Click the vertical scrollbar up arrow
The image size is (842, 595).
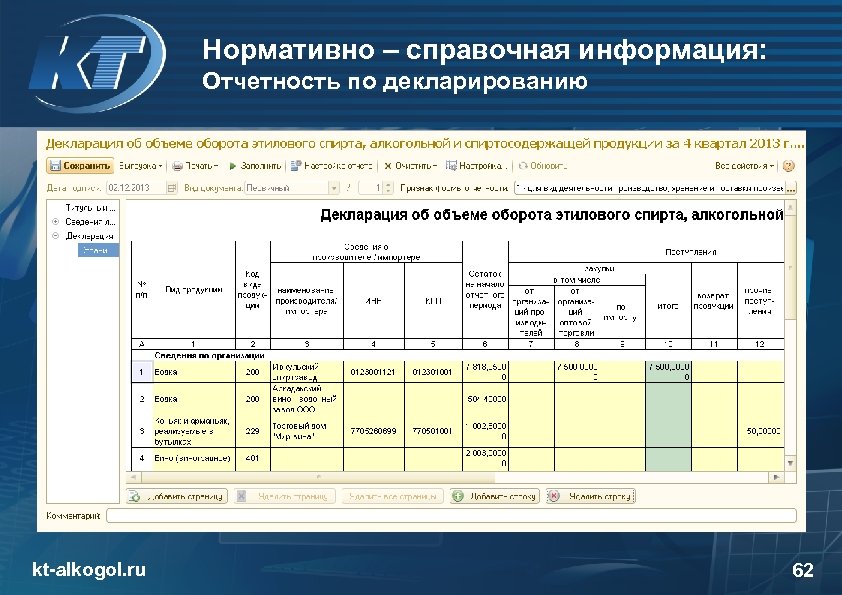pyautogui.click(x=790, y=207)
